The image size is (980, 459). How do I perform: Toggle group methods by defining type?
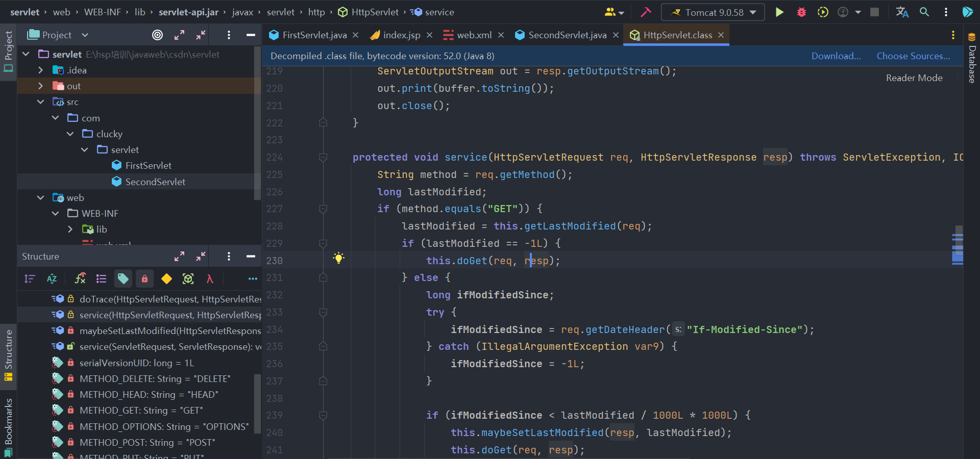tap(102, 278)
